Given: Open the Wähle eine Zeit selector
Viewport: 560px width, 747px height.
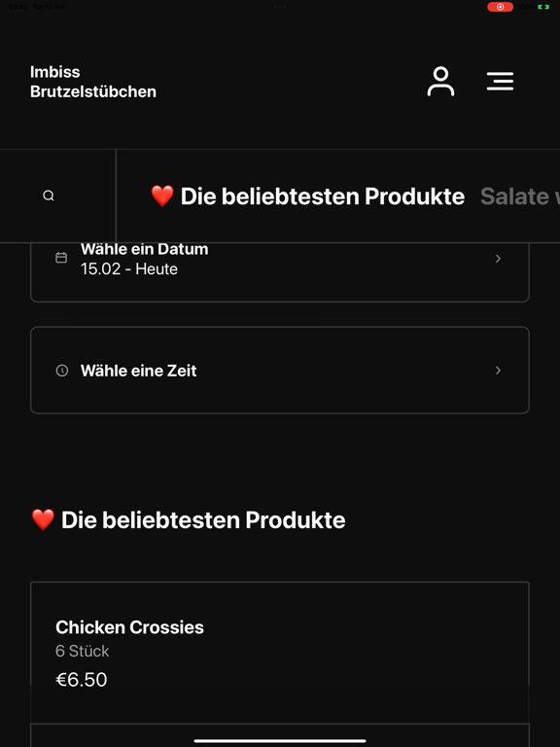Looking at the screenshot, I should click(x=280, y=371).
